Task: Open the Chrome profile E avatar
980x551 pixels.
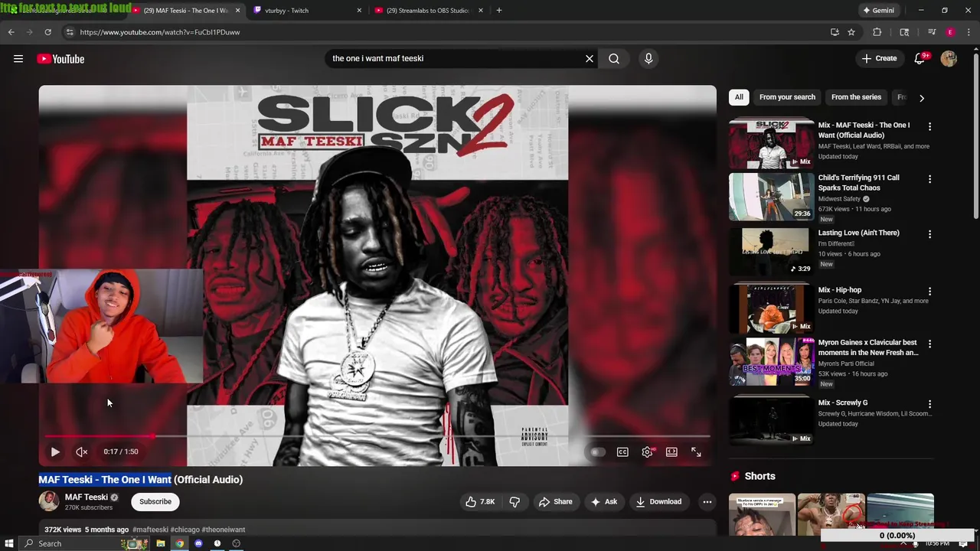Action: tap(950, 32)
